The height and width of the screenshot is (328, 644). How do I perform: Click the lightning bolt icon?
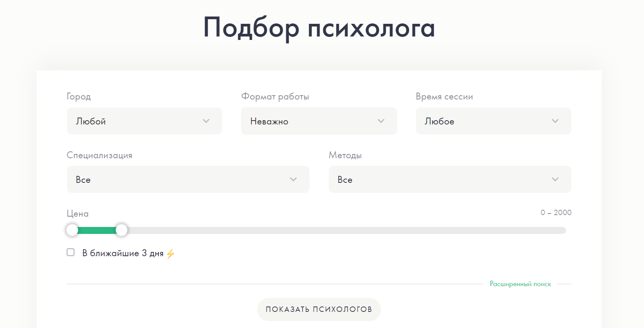coord(171,253)
